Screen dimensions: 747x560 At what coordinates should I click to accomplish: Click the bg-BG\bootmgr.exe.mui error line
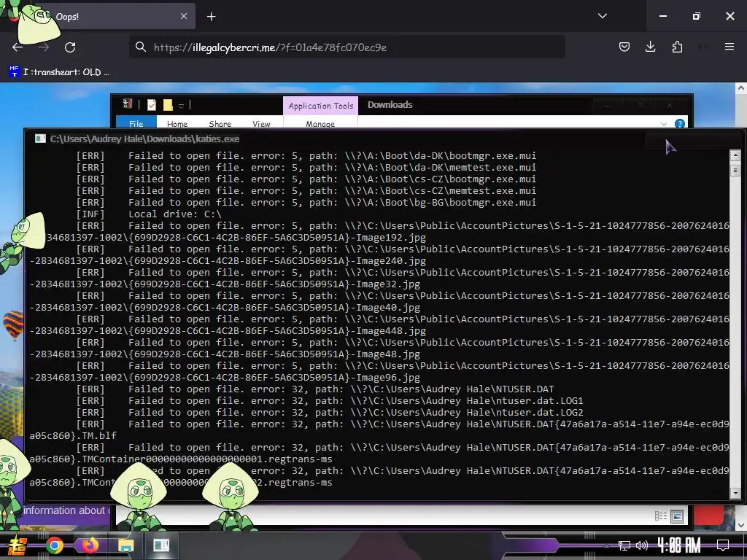pyautogui.click(x=306, y=203)
